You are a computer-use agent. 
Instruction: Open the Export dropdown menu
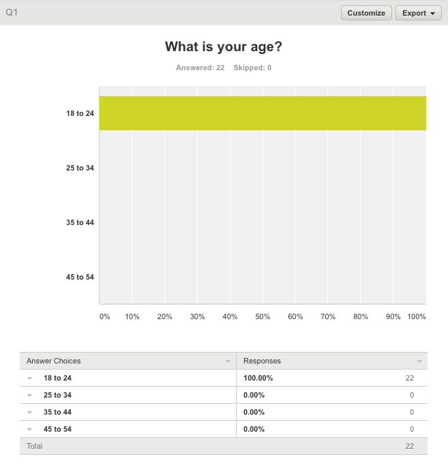coord(419,13)
